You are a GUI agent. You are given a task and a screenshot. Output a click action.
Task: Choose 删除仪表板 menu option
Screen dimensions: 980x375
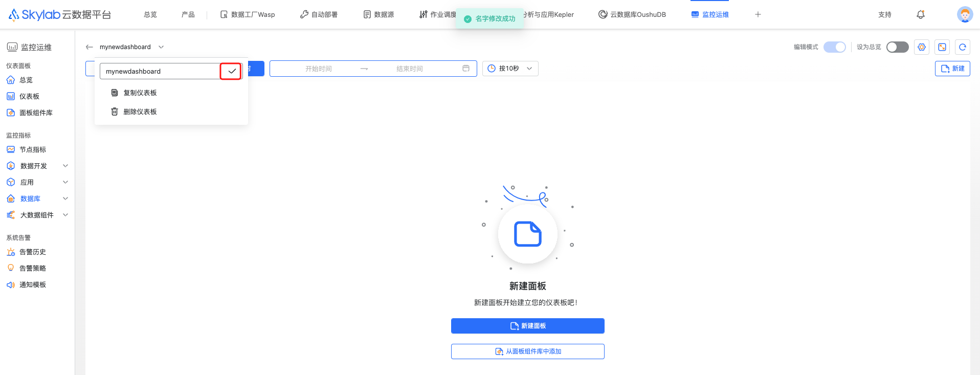tap(140, 112)
